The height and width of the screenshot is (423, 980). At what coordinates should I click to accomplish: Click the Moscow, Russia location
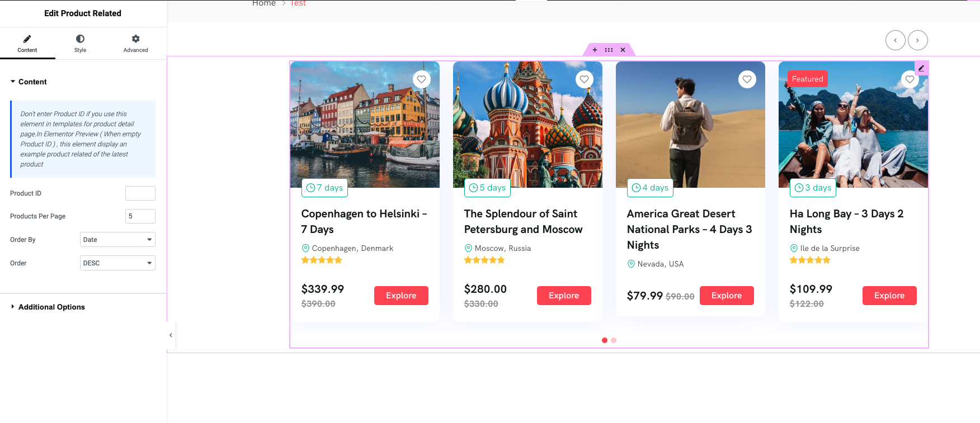coord(503,248)
